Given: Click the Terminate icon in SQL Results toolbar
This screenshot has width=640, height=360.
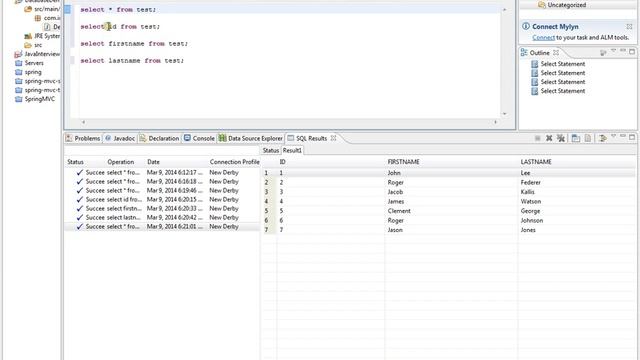Looking at the screenshot, I should pyautogui.click(x=538, y=138).
